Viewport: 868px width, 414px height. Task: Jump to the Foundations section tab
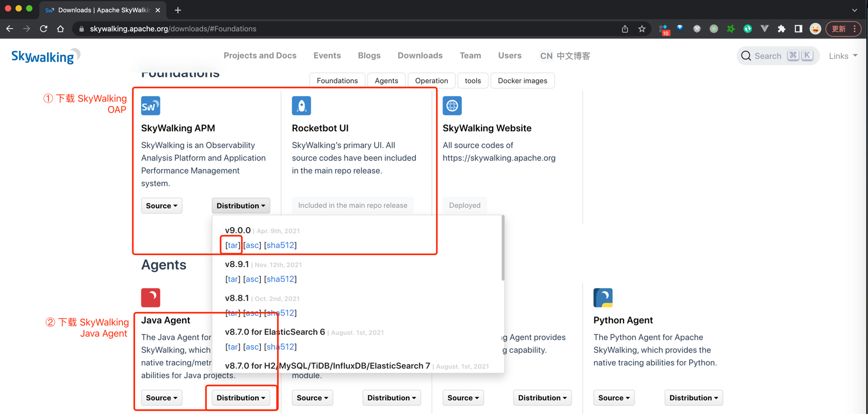337,80
